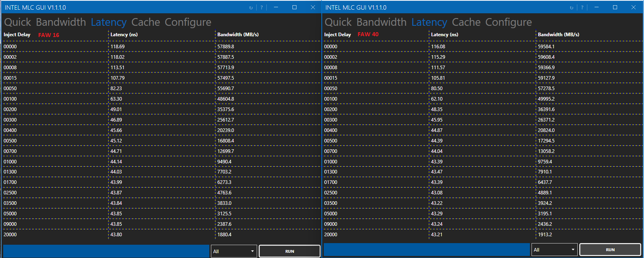Image resolution: width=644 pixels, height=258 pixels.
Task: Select bandwidth value 4763.6
Action: 224,193
